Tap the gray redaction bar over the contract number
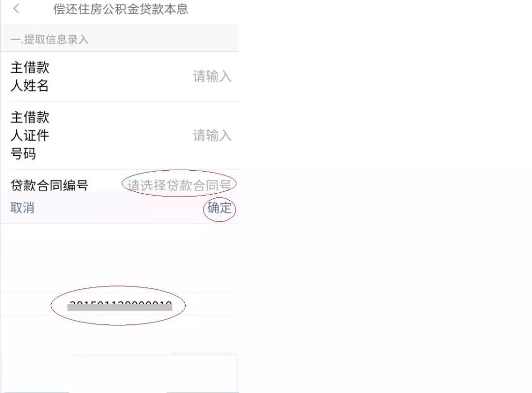Image resolution: width=532 pixels, height=393 pixels. (x=120, y=307)
